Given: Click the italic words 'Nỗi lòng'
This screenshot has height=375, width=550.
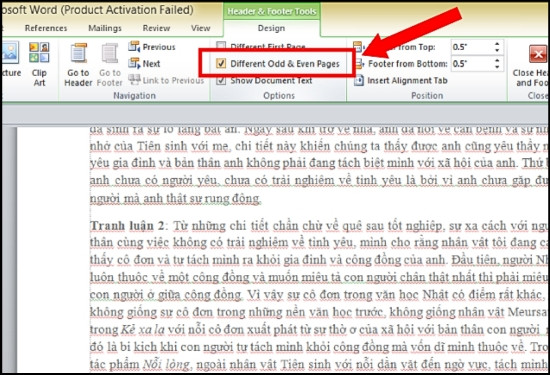Looking at the screenshot, I should [x=166, y=364].
